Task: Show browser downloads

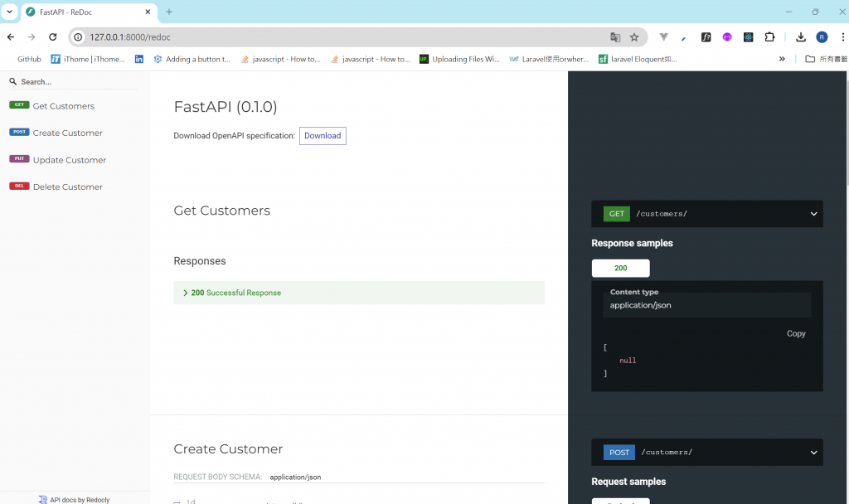Action: click(x=800, y=36)
